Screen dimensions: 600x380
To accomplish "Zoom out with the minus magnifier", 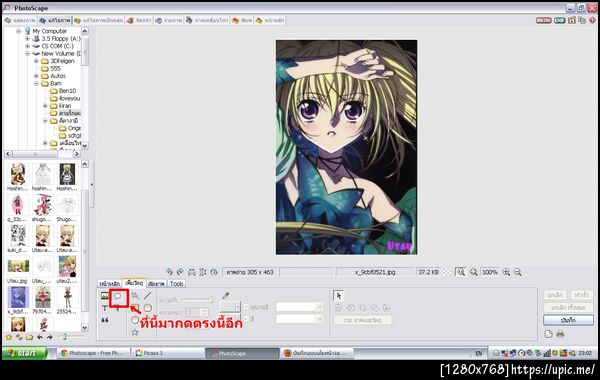I will [x=517, y=272].
